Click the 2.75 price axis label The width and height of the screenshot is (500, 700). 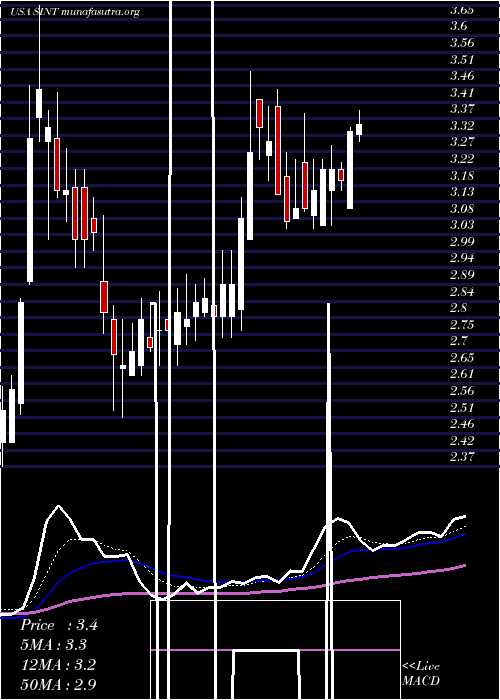pyautogui.click(x=462, y=324)
